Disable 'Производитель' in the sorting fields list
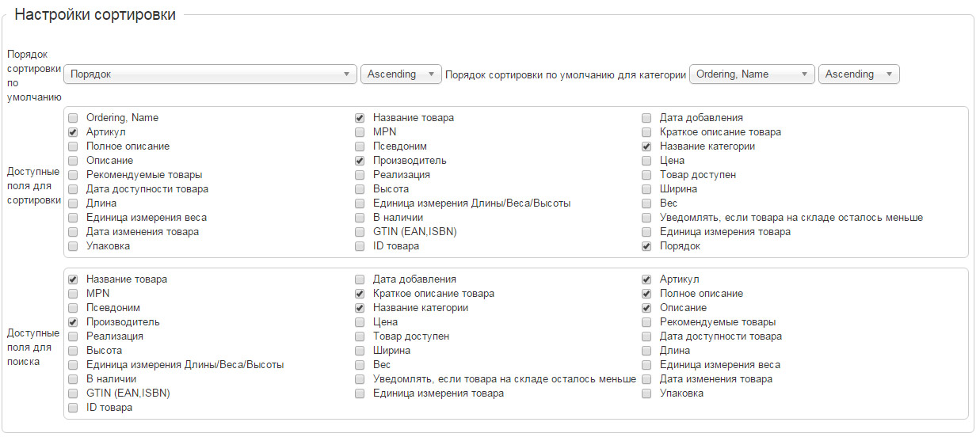 click(360, 161)
